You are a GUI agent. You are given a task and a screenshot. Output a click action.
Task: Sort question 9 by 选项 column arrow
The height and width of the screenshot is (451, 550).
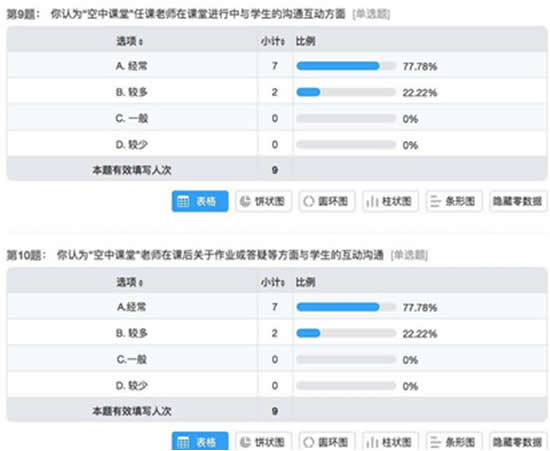point(141,42)
